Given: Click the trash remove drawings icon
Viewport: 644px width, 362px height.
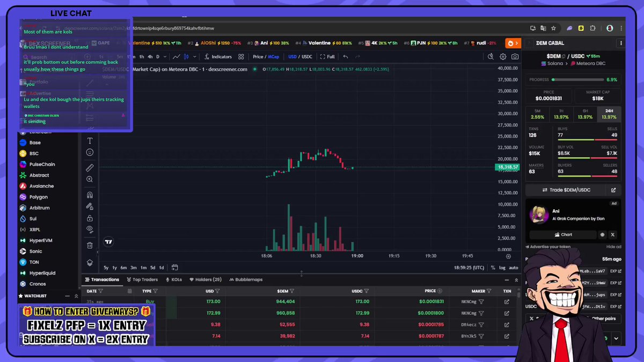Looking at the screenshot, I should click(x=90, y=245).
